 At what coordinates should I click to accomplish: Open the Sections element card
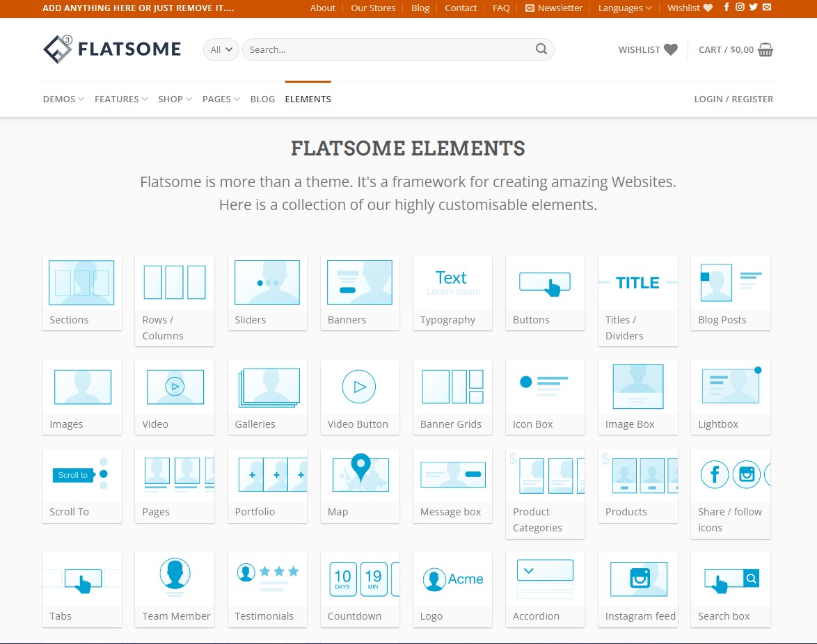click(x=82, y=293)
